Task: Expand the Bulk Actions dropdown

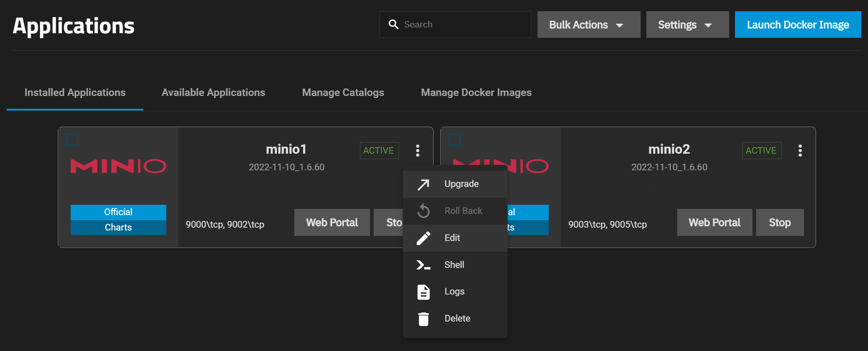Action: click(589, 25)
